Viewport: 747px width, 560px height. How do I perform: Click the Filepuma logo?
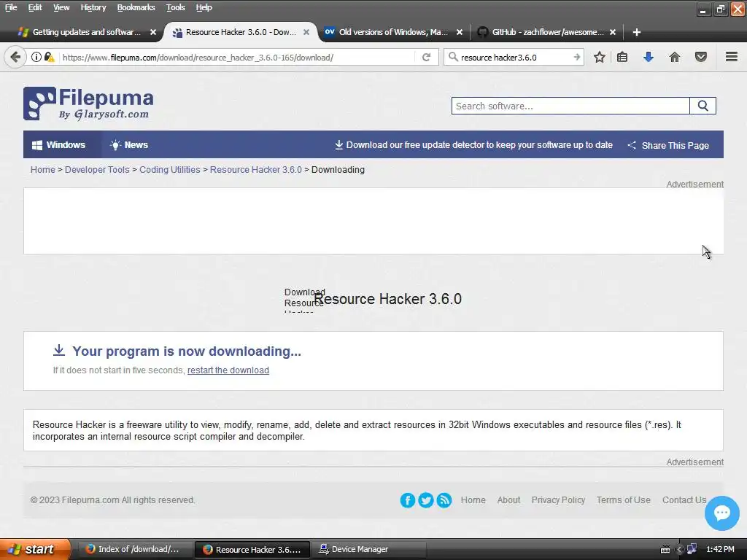point(88,104)
